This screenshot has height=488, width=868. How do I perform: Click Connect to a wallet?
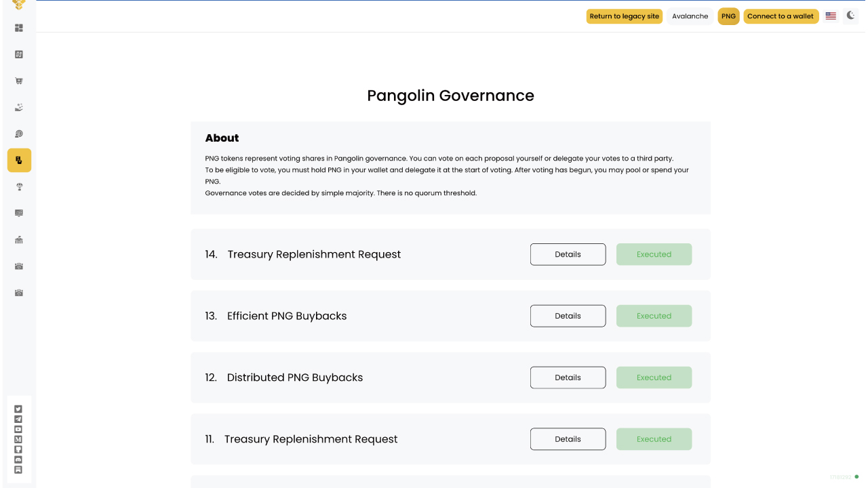pos(781,16)
